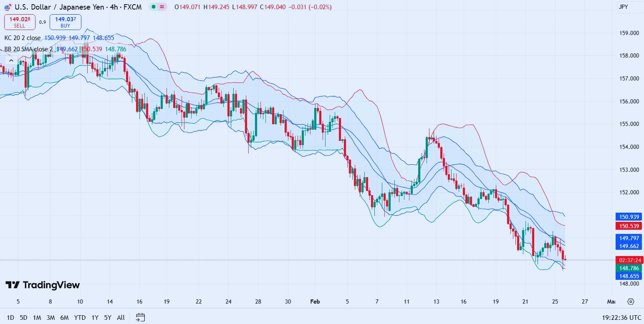Open chart settings via the gear icon
The width and height of the screenshot is (644, 324).
point(630,301)
